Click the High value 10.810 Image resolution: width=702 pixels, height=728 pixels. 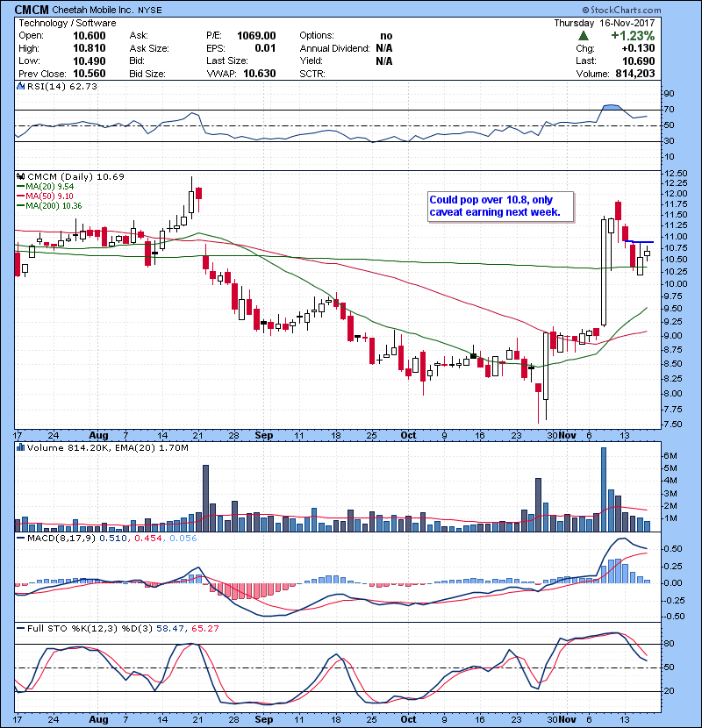(90, 48)
